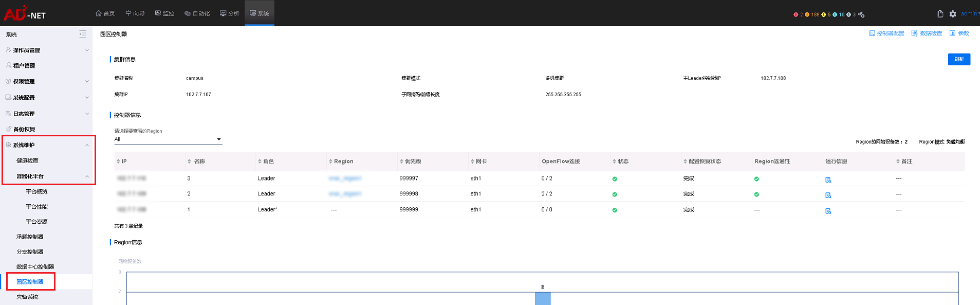Expand 日志管理 menu
The height and width of the screenshot is (305, 980).
87,114
